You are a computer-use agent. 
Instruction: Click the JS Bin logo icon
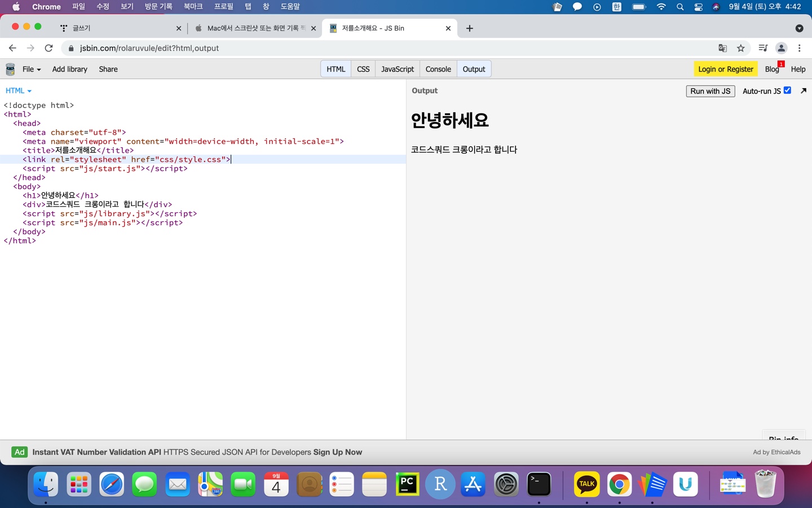point(10,69)
